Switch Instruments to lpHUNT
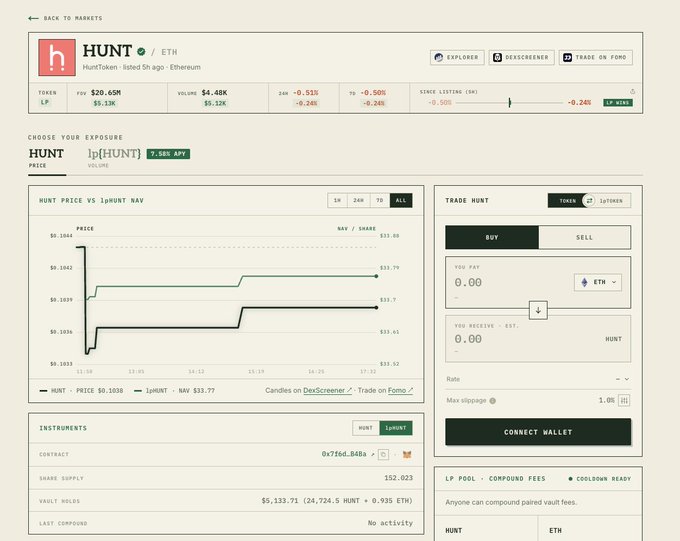Screen dimensions: 680x541 tap(396, 428)
